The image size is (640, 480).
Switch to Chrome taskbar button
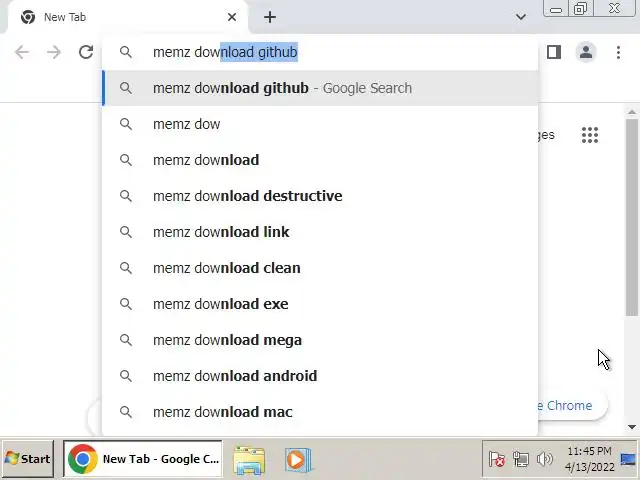pyautogui.click(x=142, y=459)
